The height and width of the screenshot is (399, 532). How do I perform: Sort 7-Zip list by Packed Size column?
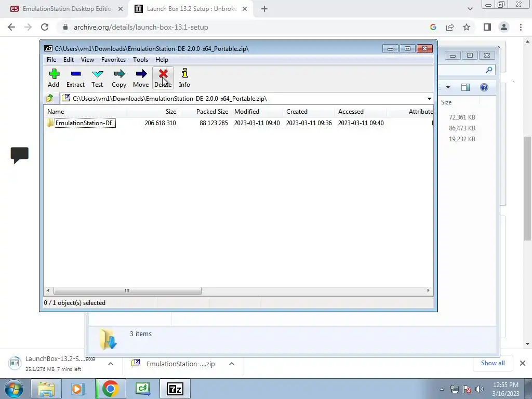point(205,112)
